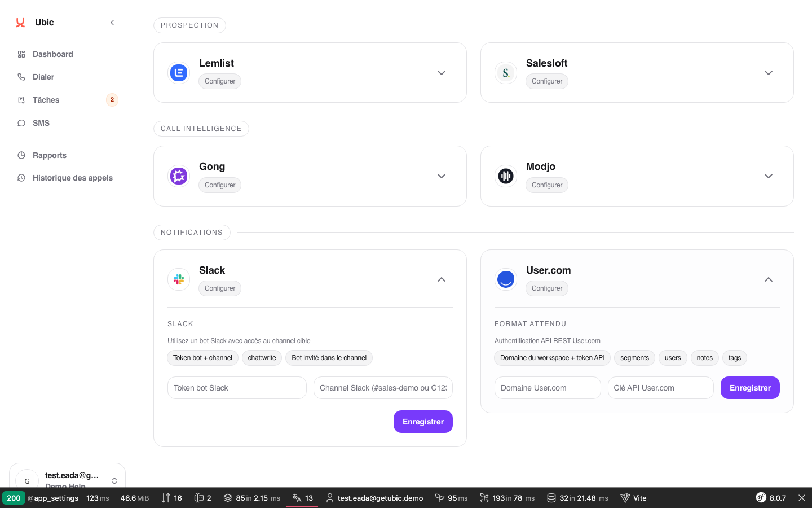This screenshot has width=812, height=508.
Task: Click Slack Configurer badge
Action: click(x=220, y=288)
